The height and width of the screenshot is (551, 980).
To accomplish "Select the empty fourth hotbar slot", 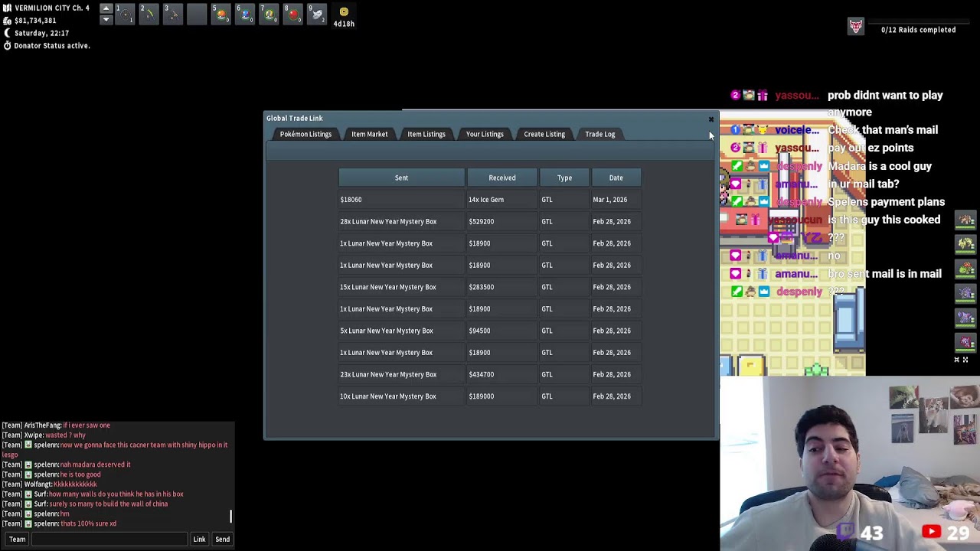I will (197, 14).
